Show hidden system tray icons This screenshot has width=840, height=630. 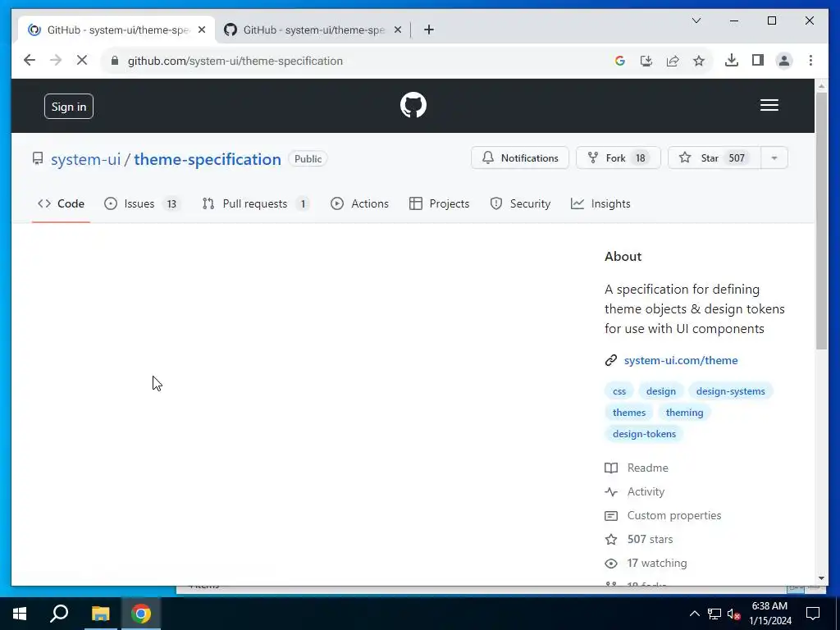coord(694,614)
